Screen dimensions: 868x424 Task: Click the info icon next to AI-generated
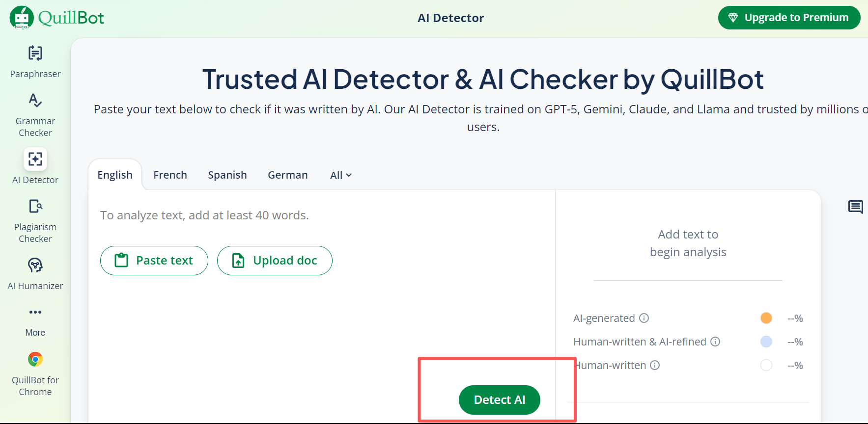pos(644,318)
